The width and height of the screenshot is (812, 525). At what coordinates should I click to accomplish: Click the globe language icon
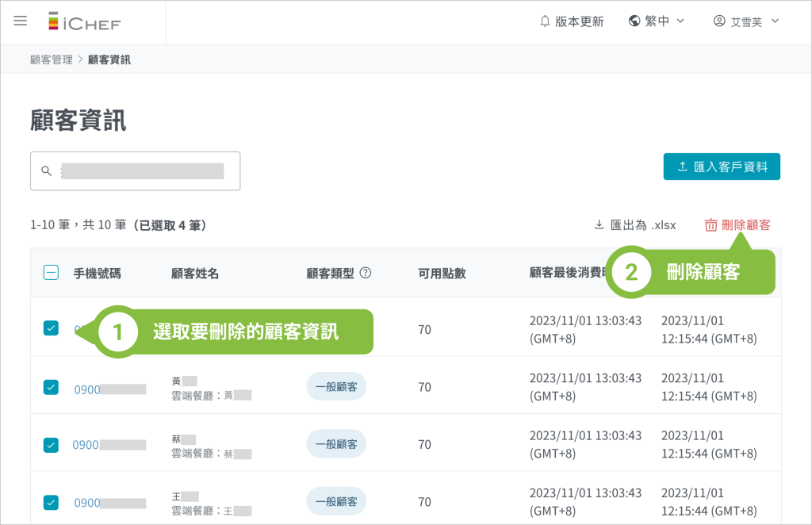tap(634, 21)
